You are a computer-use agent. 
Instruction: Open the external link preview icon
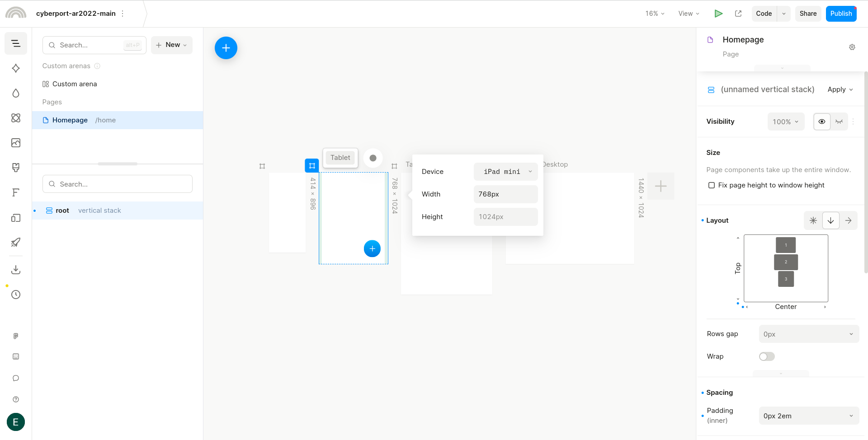pyautogui.click(x=738, y=14)
